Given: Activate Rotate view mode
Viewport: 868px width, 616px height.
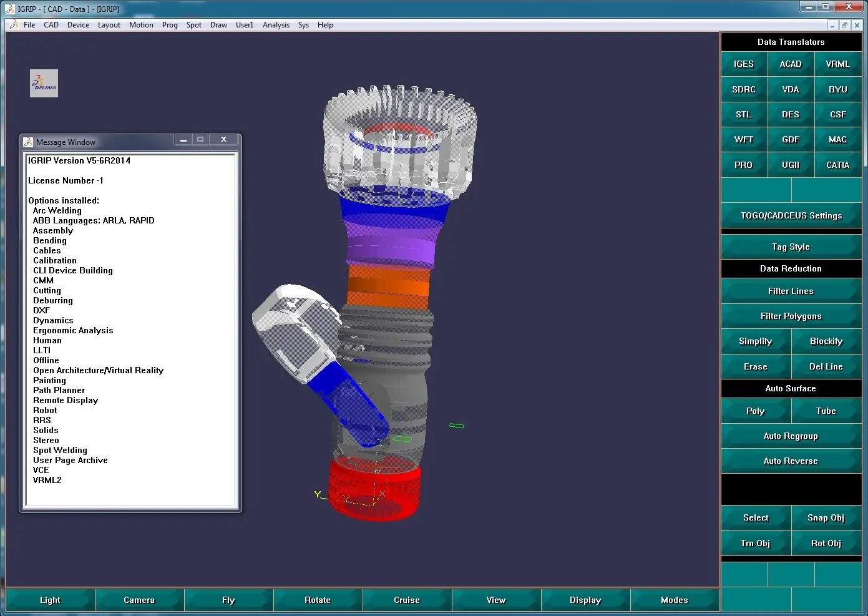Looking at the screenshot, I should click(x=318, y=600).
